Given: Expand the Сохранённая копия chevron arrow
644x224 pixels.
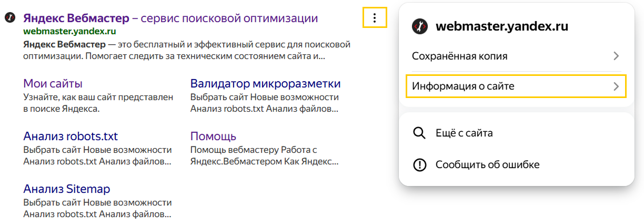Looking at the screenshot, I should 617,56.
